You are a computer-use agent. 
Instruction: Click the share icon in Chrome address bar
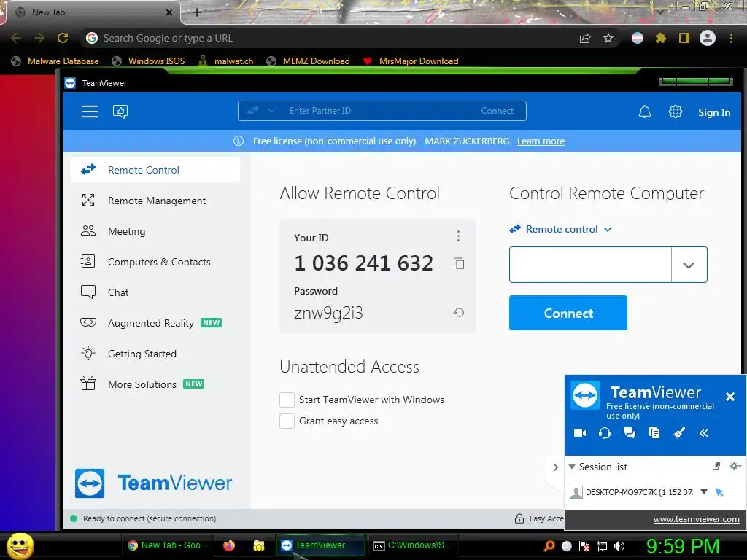(585, 38)
